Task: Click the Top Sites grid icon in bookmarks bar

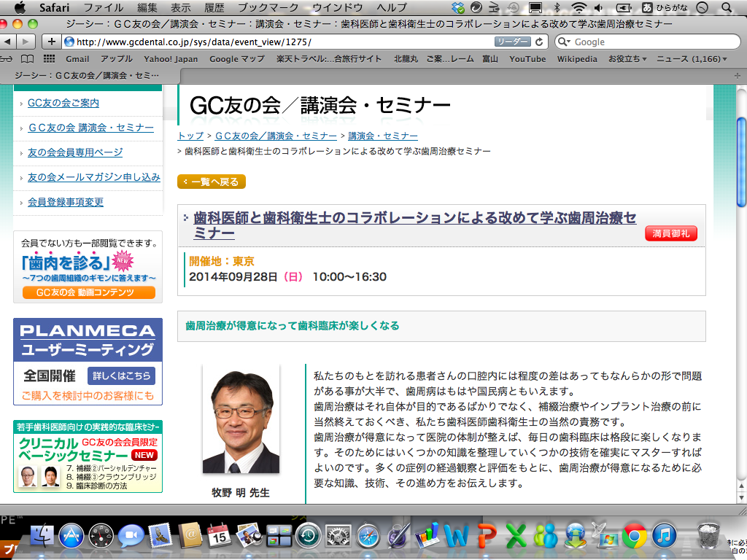Action: click(50, 59)
